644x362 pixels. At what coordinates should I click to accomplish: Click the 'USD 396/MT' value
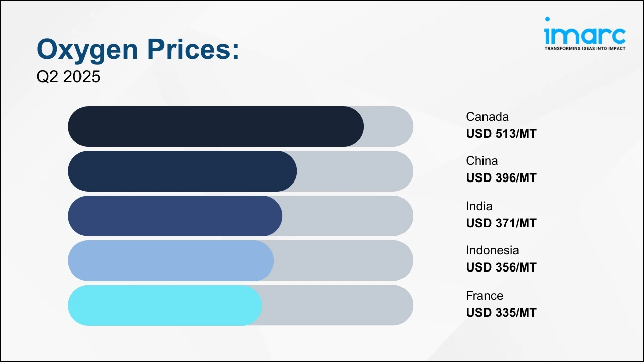tap(501, 178)
